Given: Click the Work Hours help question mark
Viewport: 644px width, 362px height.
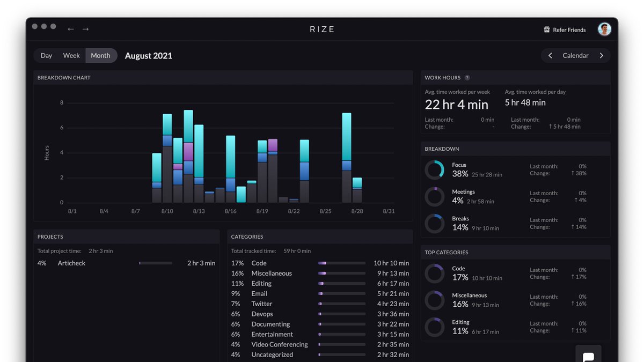Looking at the screenshot, I should coord(467,78).
